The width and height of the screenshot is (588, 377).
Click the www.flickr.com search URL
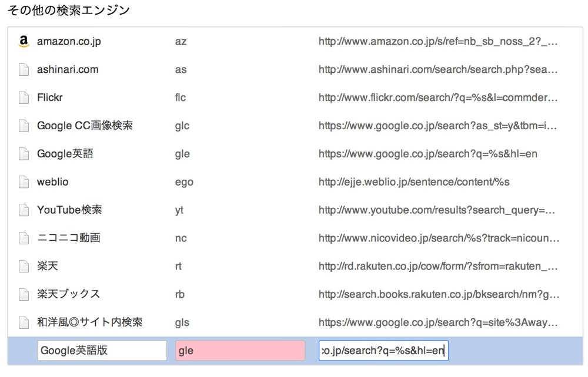point(438,97)
